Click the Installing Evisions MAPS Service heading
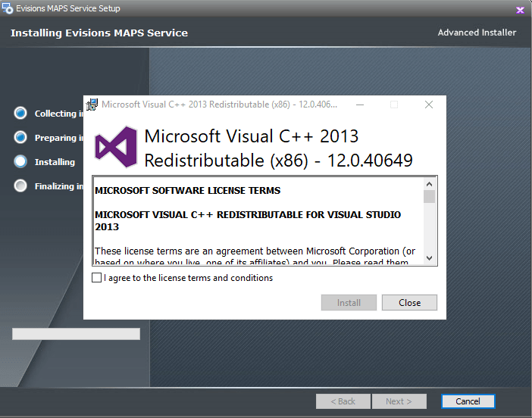The height and width of the screenshot is (418, 532). click(99, 33)
